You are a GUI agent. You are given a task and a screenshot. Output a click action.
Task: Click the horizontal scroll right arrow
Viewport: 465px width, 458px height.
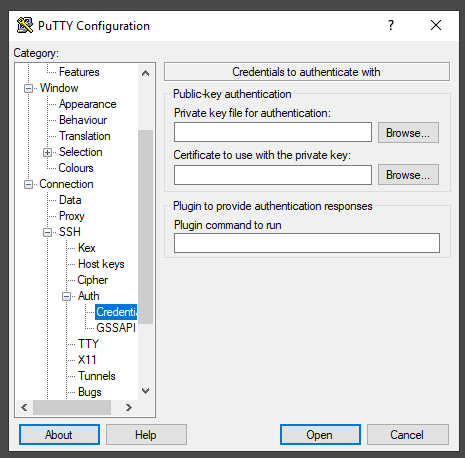[129, 407]
